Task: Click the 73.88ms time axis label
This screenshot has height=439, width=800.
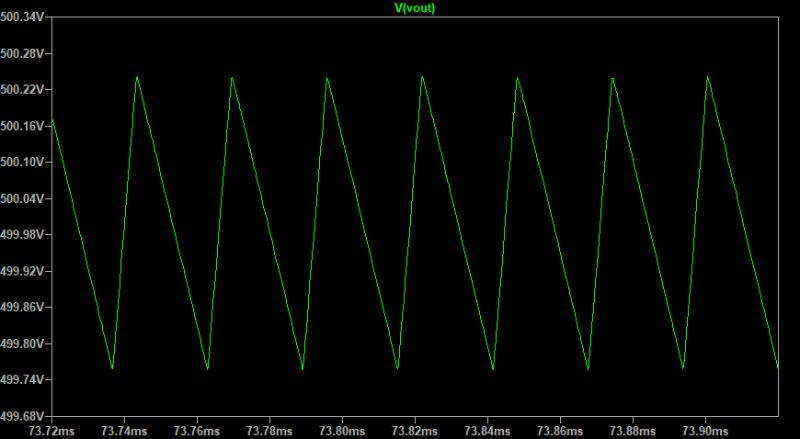Action: (x=633, y=431)
